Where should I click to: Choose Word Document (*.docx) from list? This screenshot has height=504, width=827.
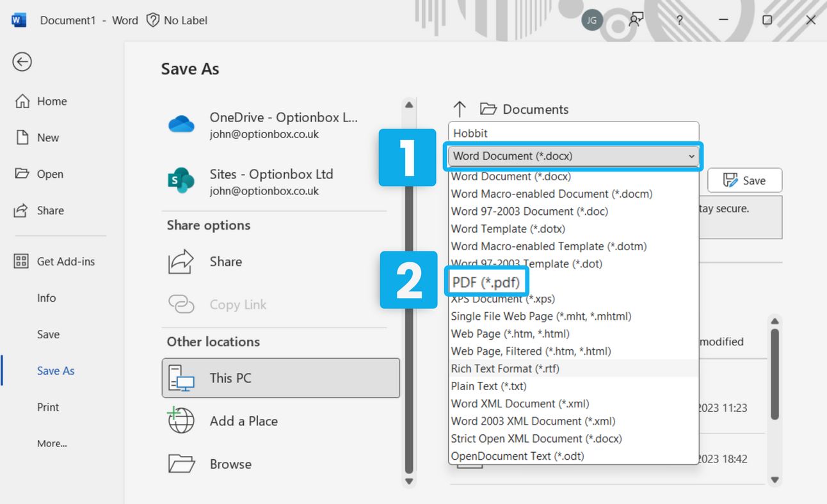574,177
